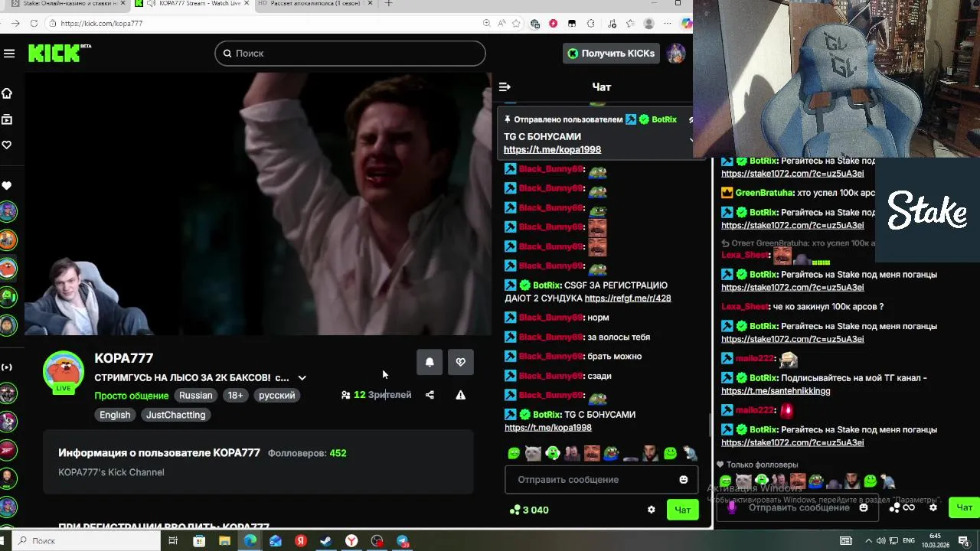This screenshot has width=980, height=551.
Task: Open emoji picker in left chat input
Action: (x=683, y=480)
